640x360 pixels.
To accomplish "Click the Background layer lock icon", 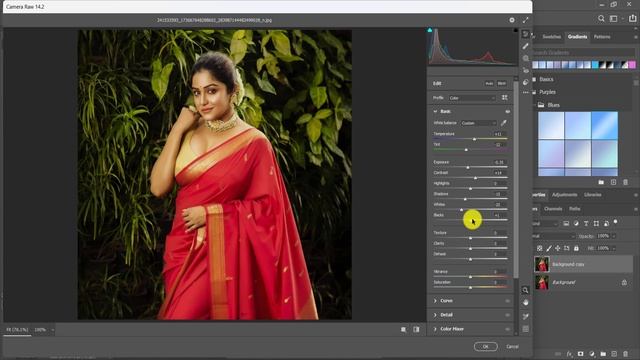I will pos(624,282).
